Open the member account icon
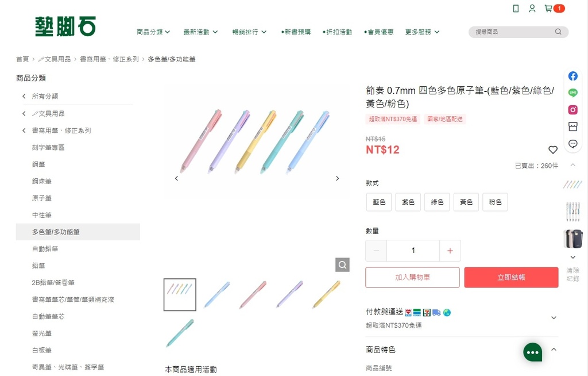Screen dimensions: 588x376 (532, 8)
